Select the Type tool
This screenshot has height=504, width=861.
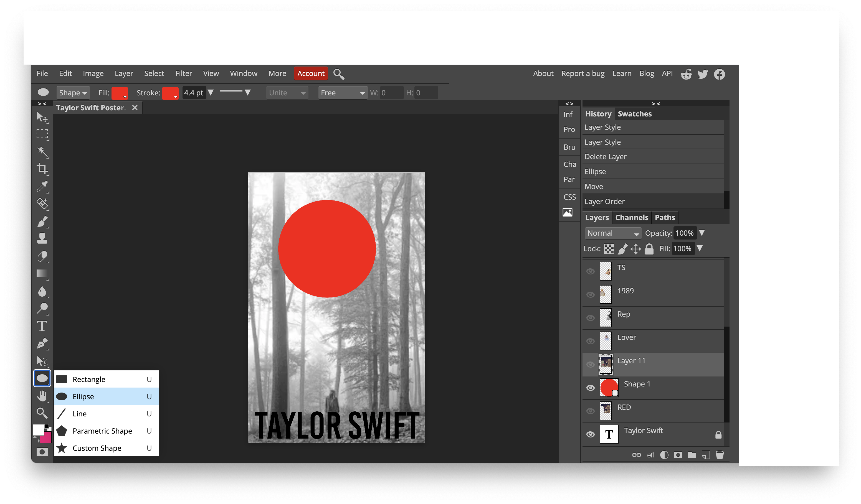tap(42, 326)
